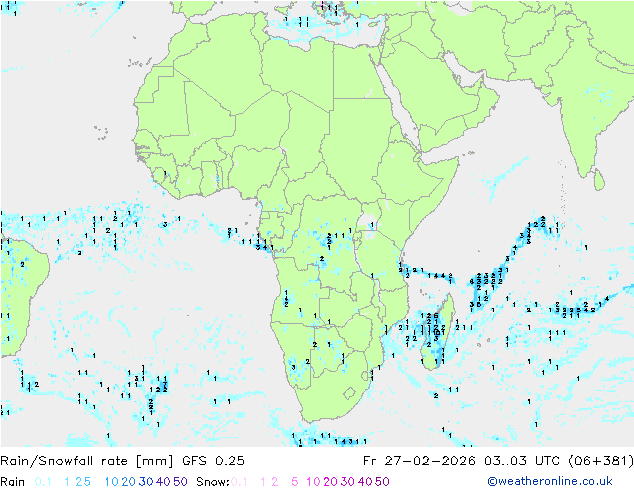Select the 'Rain/Snowfall rate [mm]' title text
The image size is (634, 490).
(x=87, y=461)
